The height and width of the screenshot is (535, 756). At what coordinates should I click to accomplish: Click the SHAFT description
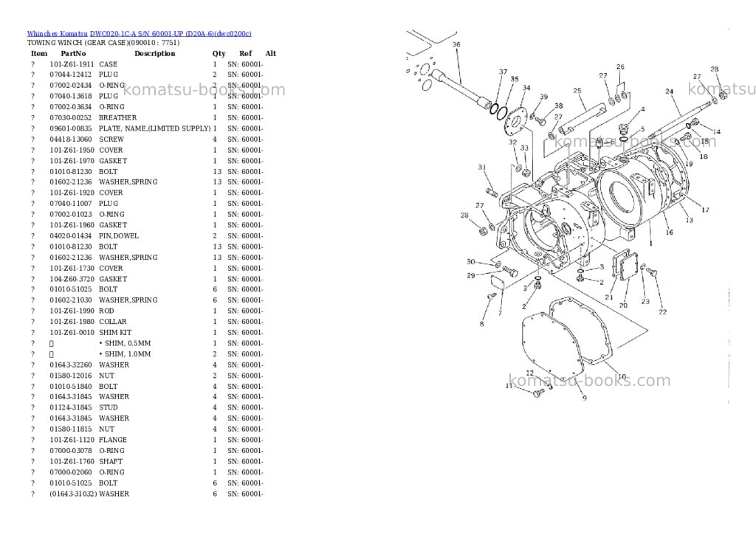[111, 462]
